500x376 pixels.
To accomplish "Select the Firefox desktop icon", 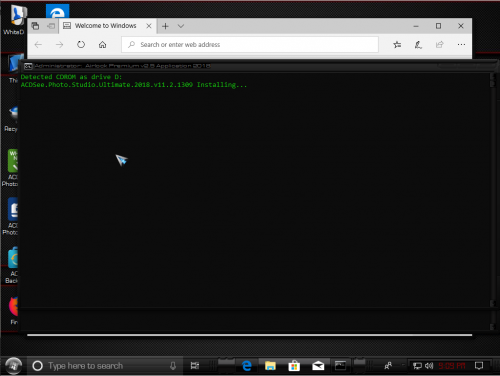I will tap(14, 311).
